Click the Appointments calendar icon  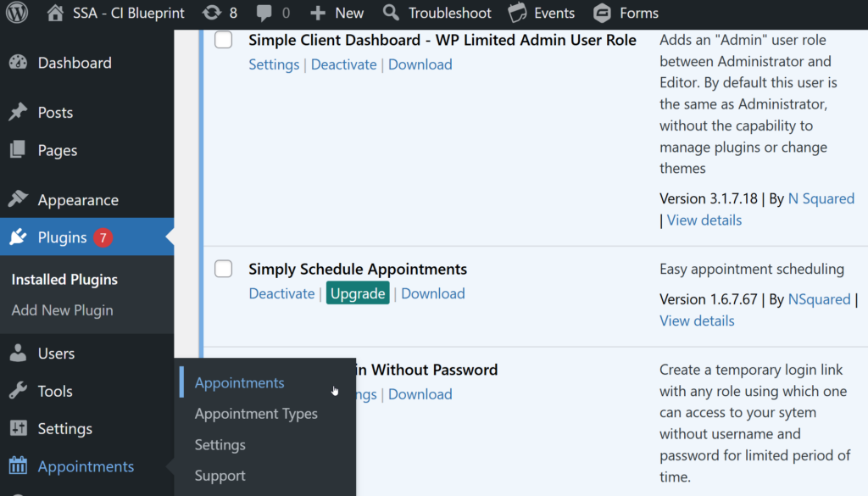click(x=18, y=465)
